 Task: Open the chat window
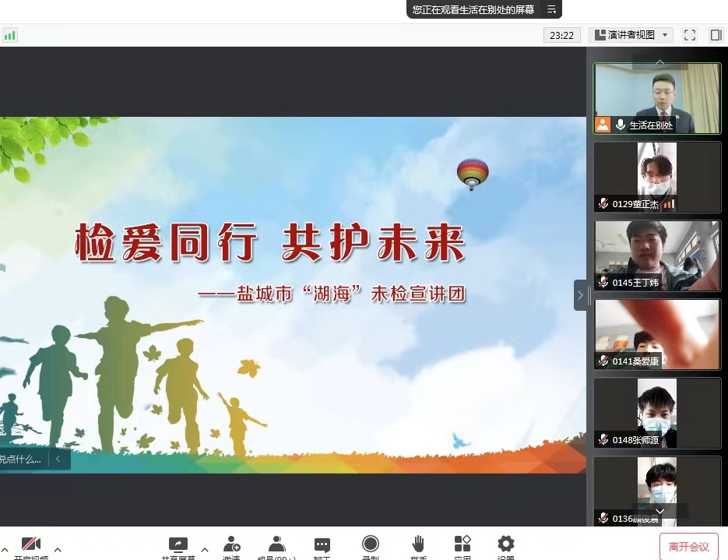(x=322, y=545)
